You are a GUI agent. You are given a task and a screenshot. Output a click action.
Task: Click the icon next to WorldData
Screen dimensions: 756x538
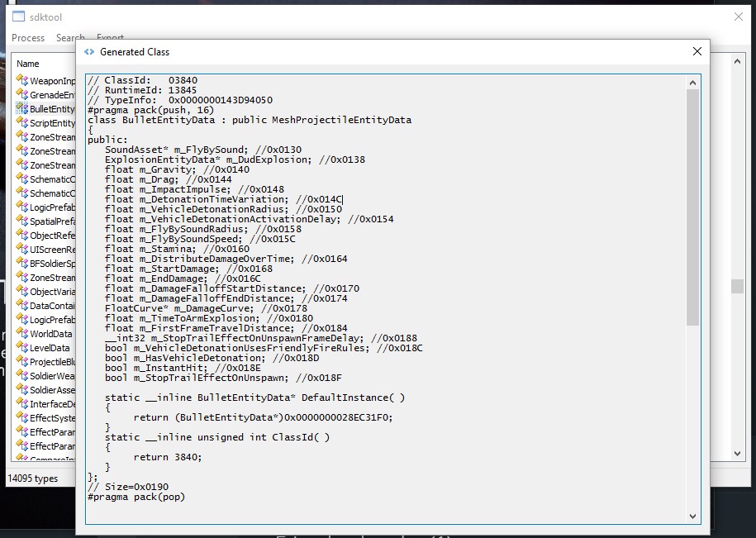[x=22, y=333]
